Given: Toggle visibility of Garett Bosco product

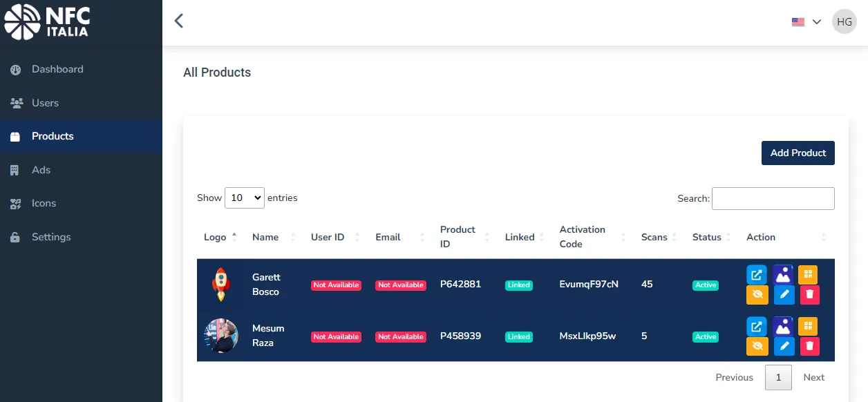Looking at the screenshot, I should pyautogui.click(x=757, y=295).
